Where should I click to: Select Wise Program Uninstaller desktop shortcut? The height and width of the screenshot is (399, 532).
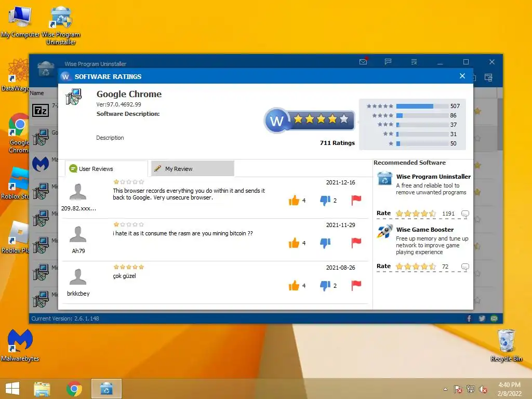point(61,25)
